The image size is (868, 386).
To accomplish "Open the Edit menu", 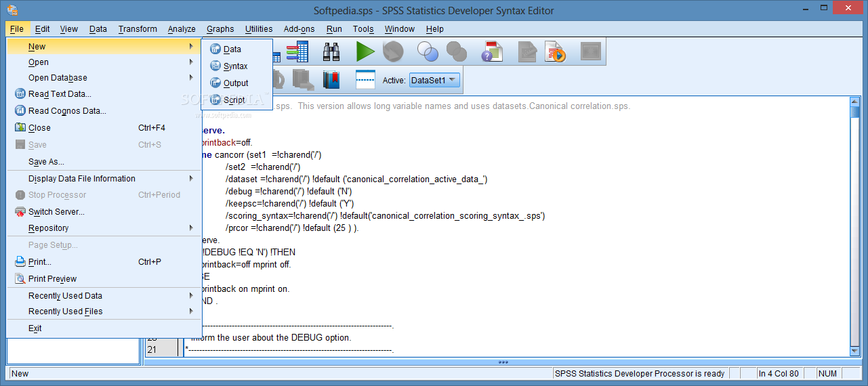I will pos(42,28).
